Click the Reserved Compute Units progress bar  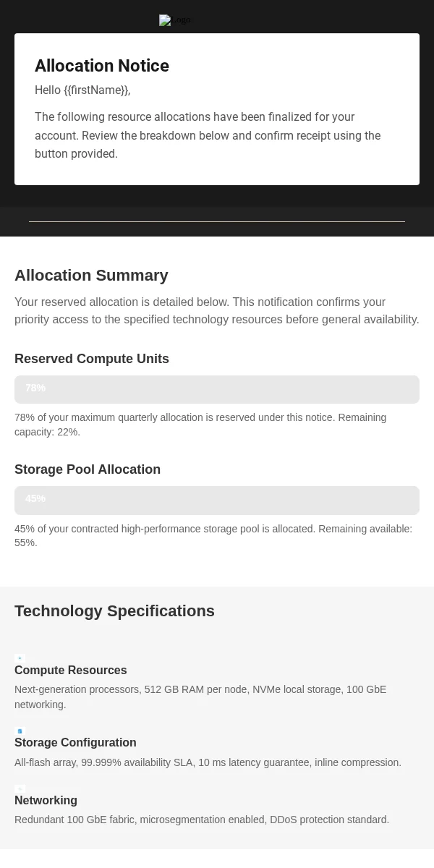[217, 389]
